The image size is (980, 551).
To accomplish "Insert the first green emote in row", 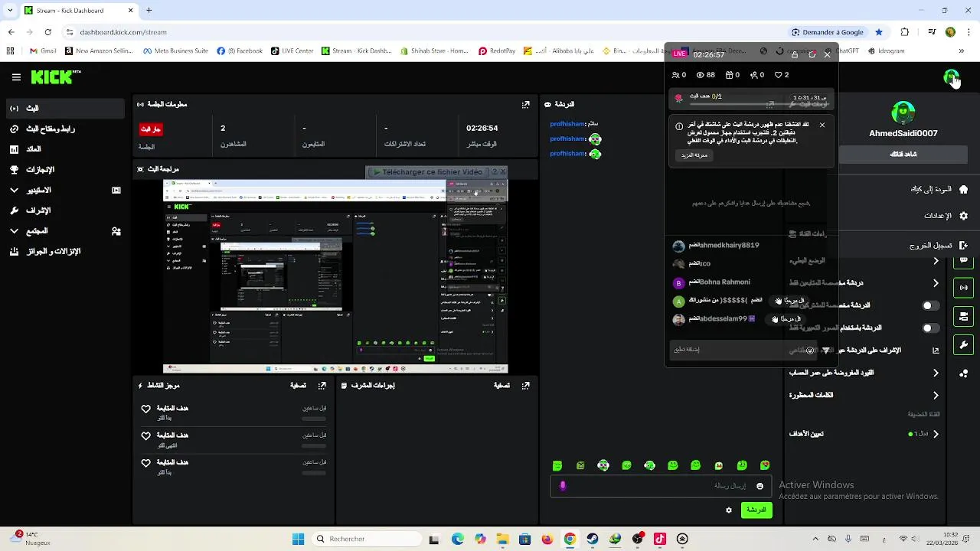I will pos(557,465).
